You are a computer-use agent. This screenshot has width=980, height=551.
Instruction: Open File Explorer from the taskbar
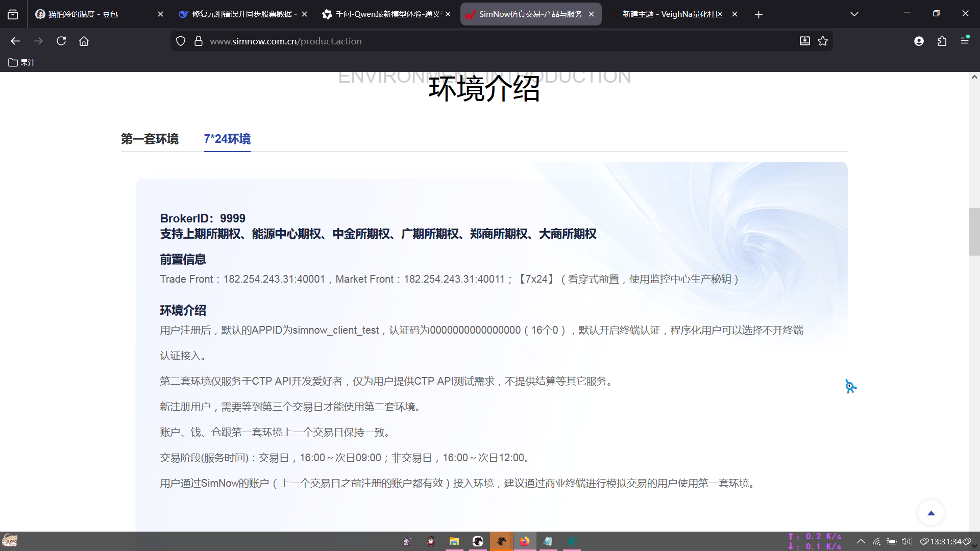(454, 541)
